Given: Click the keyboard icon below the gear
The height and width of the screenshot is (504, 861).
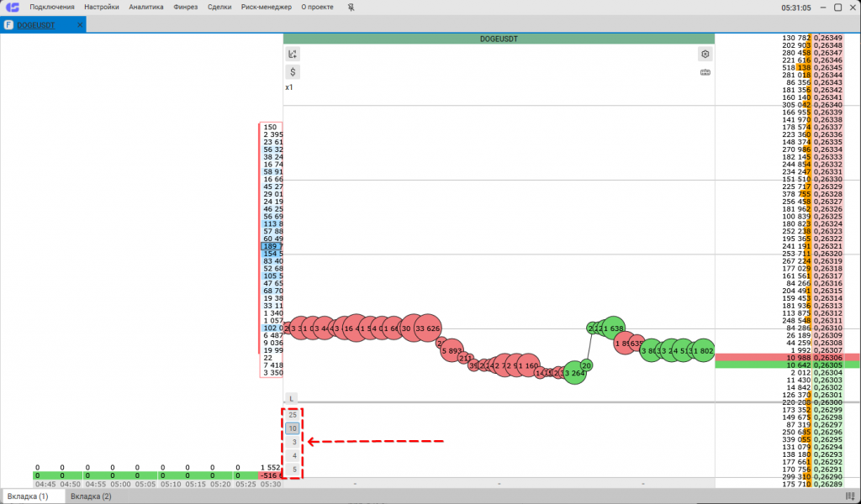Looking at the screenshot, I should click(x=705, y=72).
